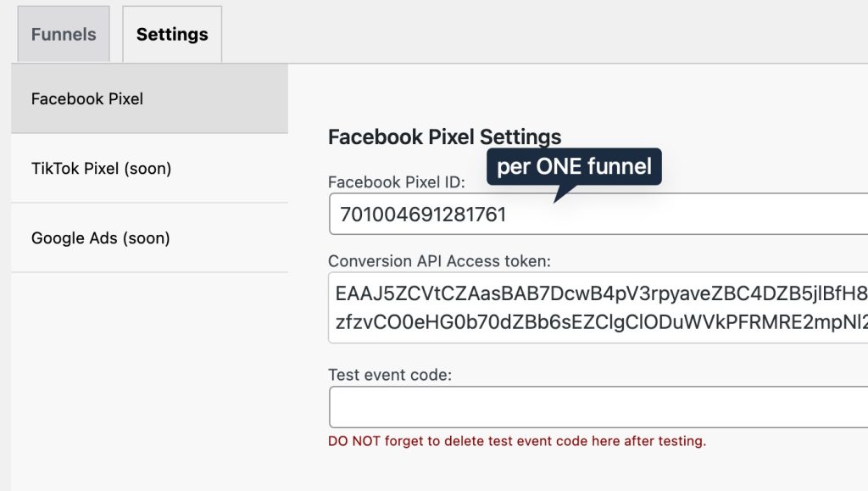
Task: Click the tooltip's pointer arrow
Action: point(559,195)
